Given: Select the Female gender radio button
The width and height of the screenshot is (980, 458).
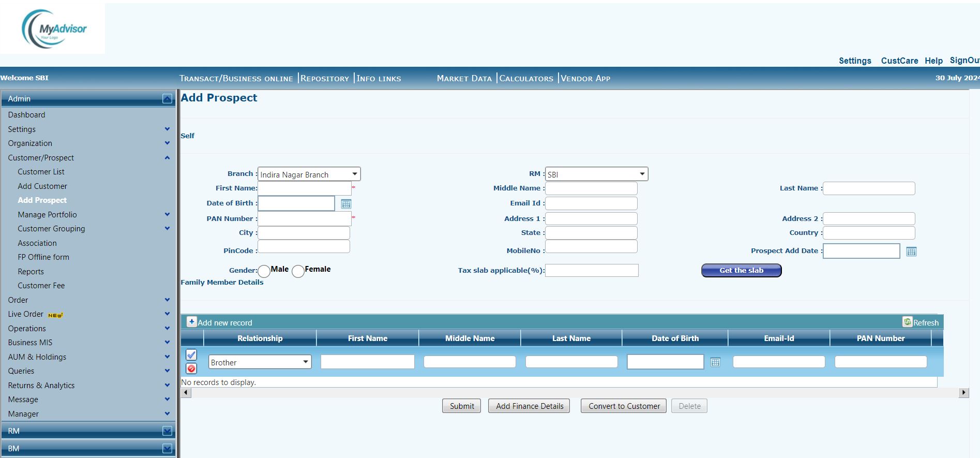Looking at the screenshot, I should 298,271.
